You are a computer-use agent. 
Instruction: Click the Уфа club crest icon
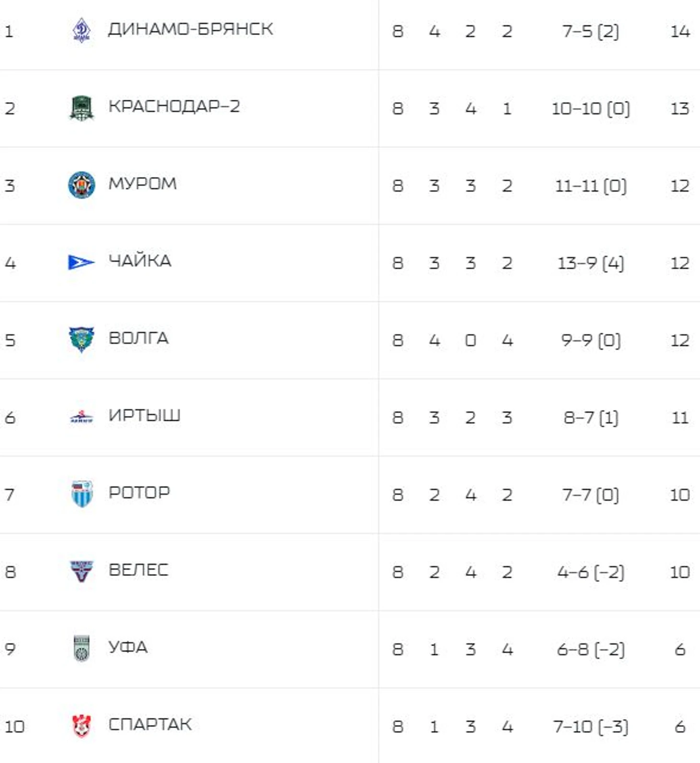point(82,648)
